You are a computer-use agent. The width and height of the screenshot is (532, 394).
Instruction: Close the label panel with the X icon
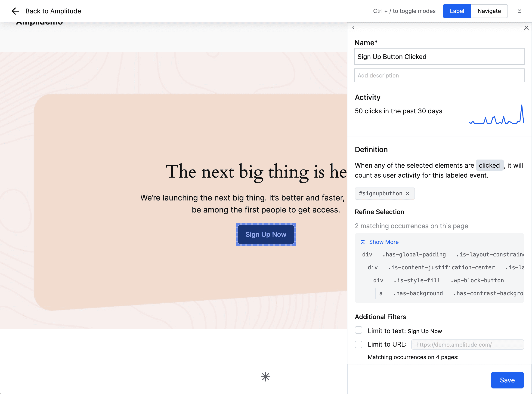point(526,28)
